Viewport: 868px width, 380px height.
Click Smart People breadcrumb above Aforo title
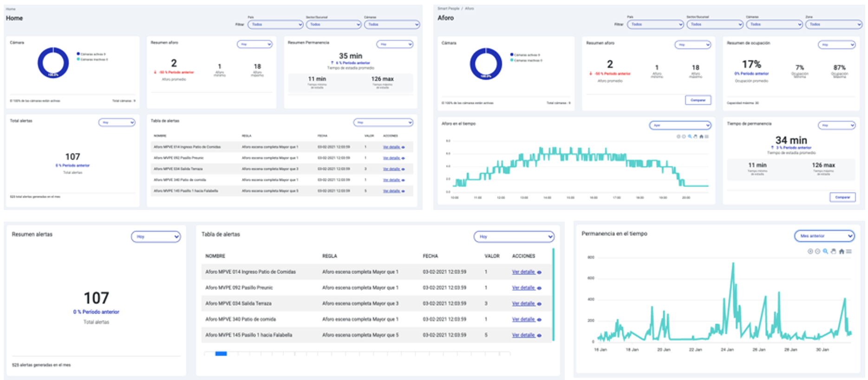click(x=448, y=8)
